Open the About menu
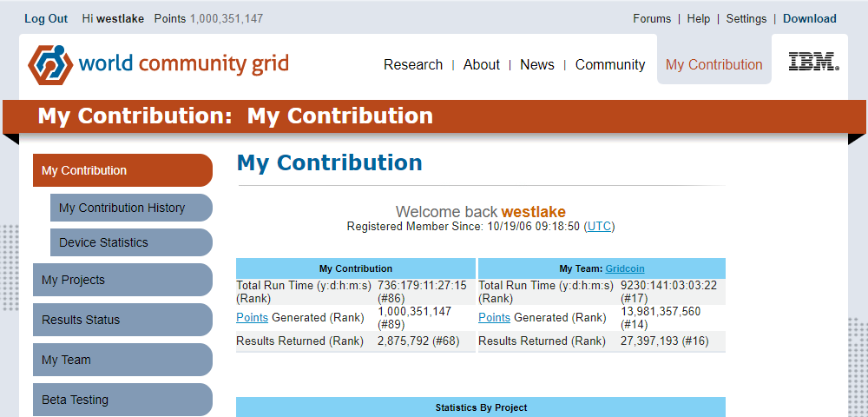Image resolution: width=868 pixels, height=417 pixels. 481,65
